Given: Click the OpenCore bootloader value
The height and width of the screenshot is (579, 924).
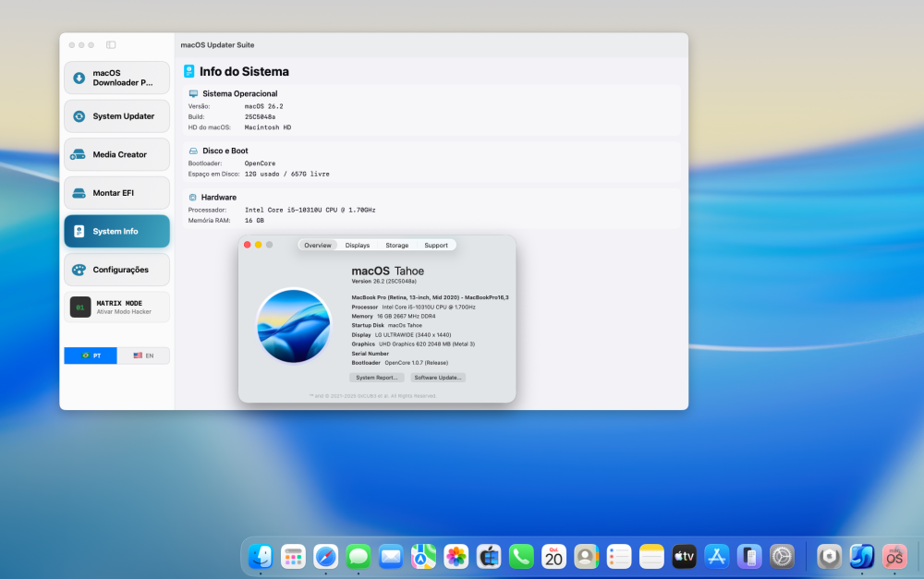Looking at the screenshot, I should click(x=260, y=163).
